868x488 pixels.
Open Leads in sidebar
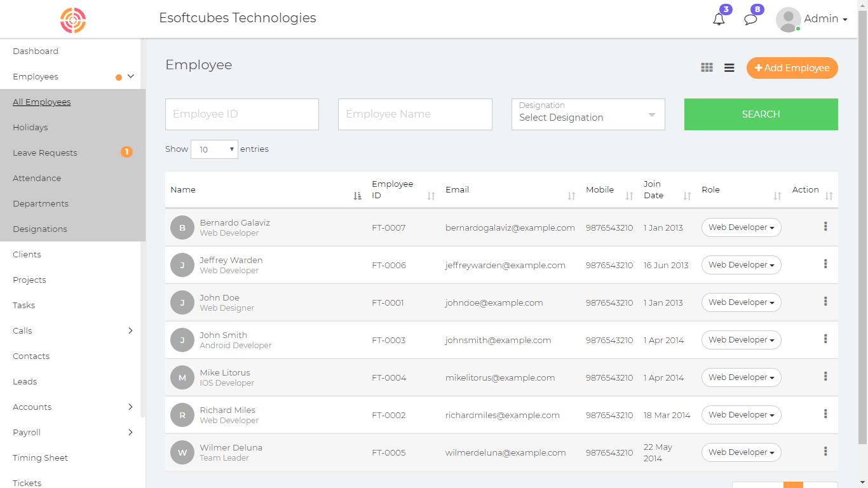(x=25, y=381)
